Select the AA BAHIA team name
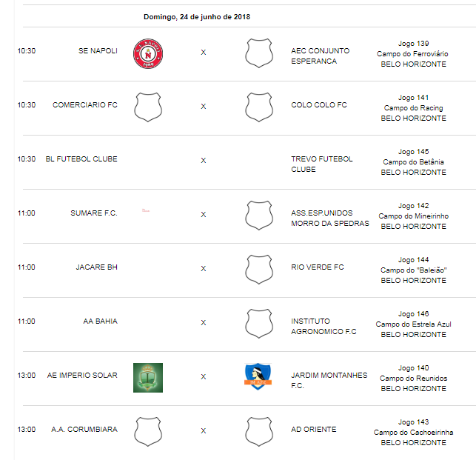This screenshot has width=476, height=460. pyautogui.click(x=100, y=321)
